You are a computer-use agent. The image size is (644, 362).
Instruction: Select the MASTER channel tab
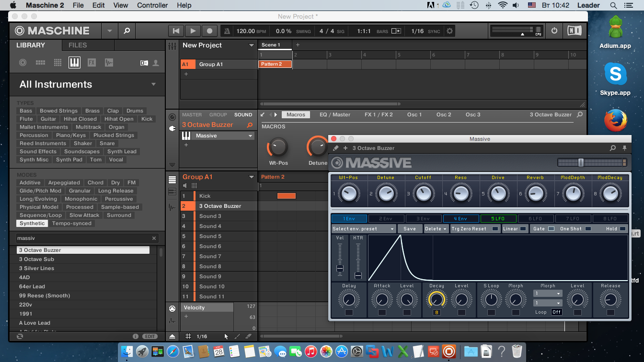[x=192, y=115]
